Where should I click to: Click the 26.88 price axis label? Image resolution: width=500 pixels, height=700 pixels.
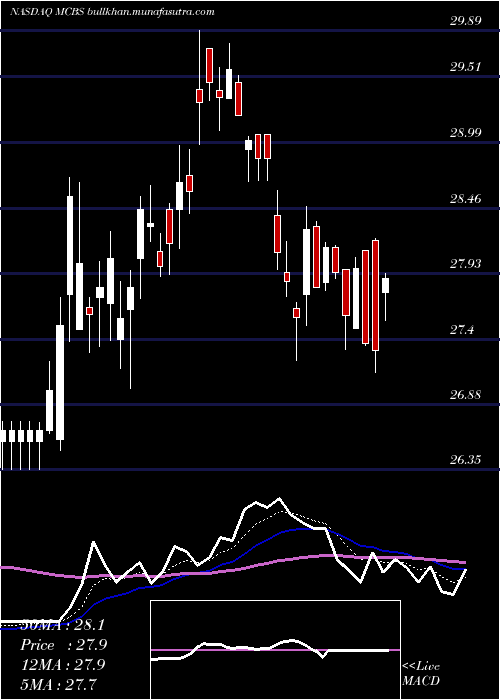[x=466, y=395]
